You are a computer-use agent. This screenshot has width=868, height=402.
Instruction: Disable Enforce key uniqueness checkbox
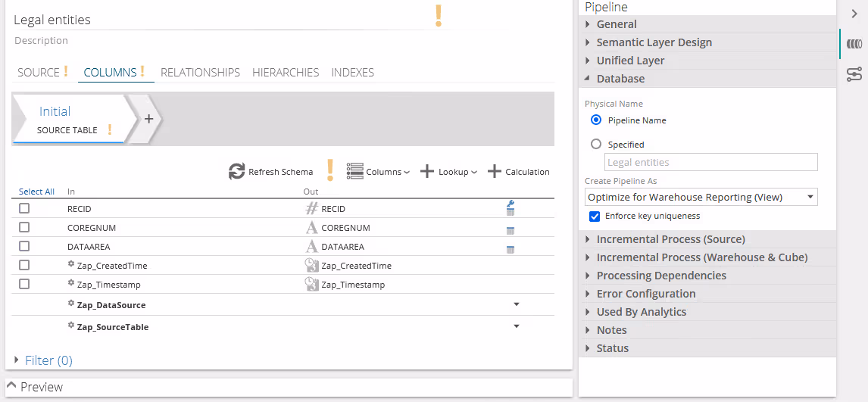[595, 217]
